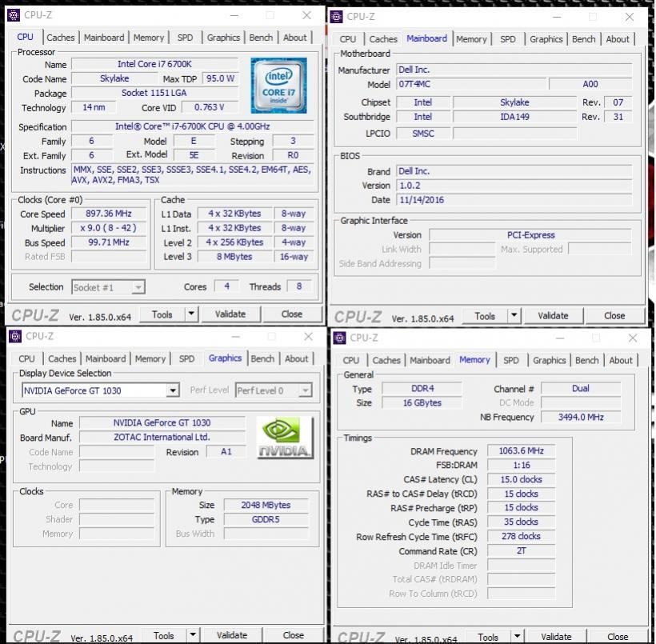Click Tools button in Mainboard window

pyautogui.click(x=485, y=316)
